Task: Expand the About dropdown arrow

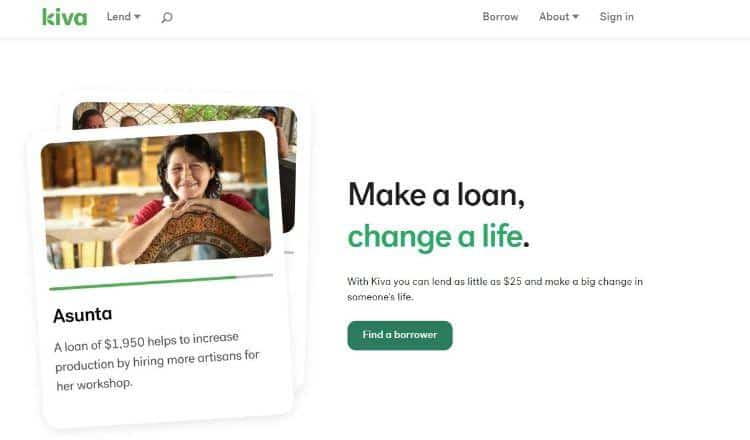Action: coord(575,17)
